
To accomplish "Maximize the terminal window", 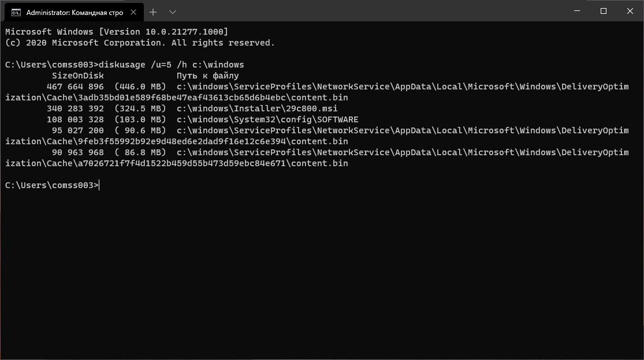I will click(x=604, y=11).
